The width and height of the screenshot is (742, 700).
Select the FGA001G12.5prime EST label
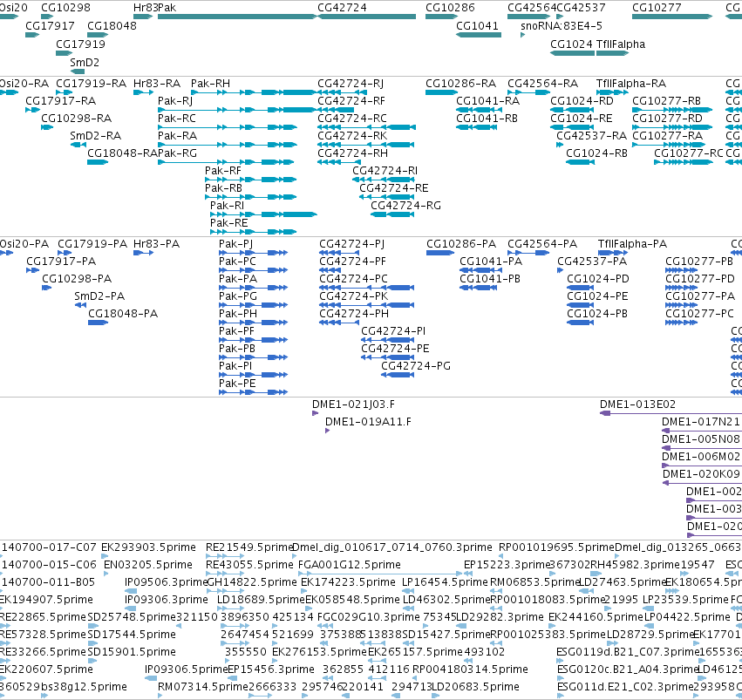coord(350,565)
